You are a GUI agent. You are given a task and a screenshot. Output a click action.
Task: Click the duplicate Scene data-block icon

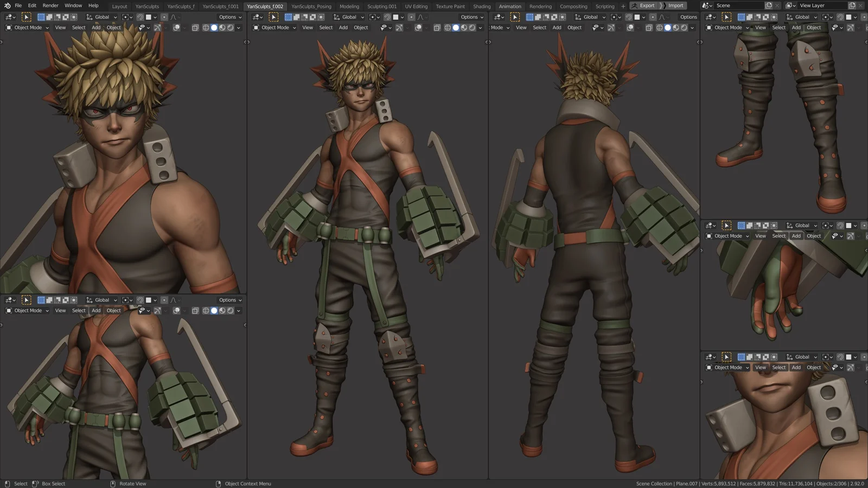point(769,5)
